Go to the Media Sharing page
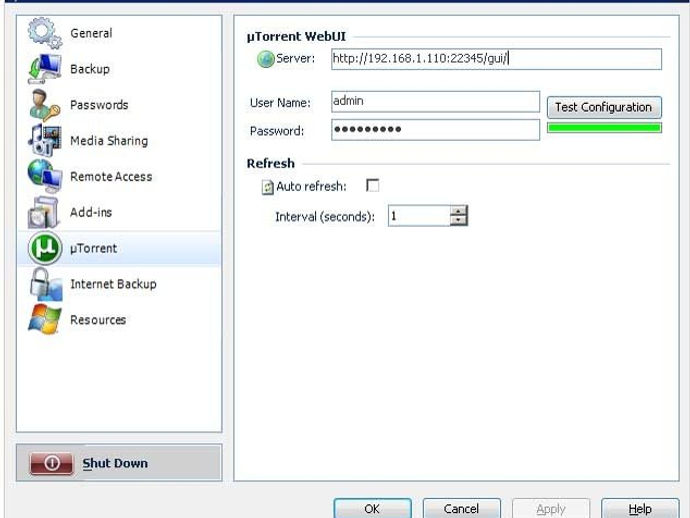The width and height of the screenshot is (690, 518). (x=119, y=141)
